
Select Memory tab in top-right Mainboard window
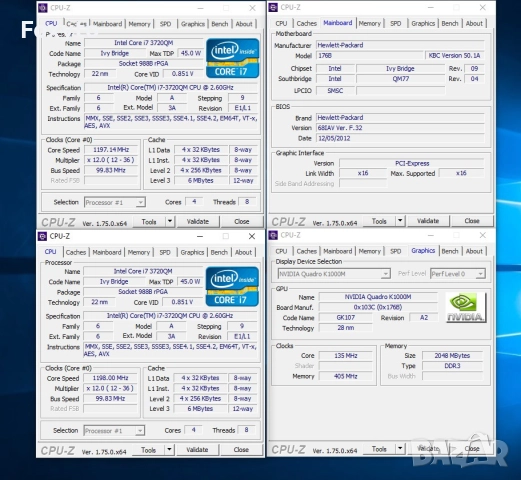tap(370, 23)
